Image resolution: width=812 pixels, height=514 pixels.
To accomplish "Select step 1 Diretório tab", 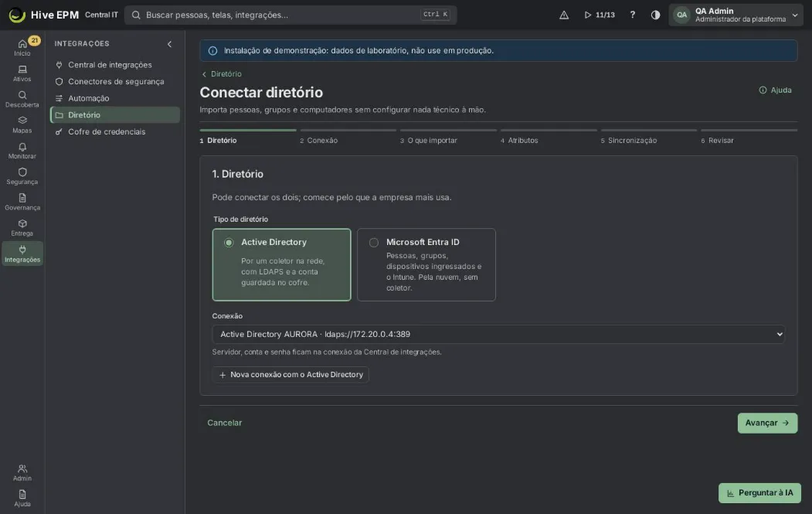I will [247, 138].
